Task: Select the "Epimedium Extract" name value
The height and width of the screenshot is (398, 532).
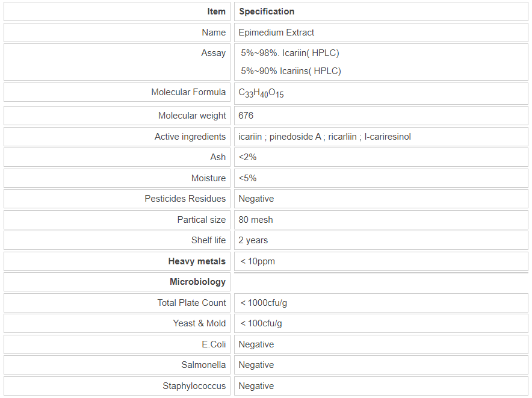Action: click(276, 33)
